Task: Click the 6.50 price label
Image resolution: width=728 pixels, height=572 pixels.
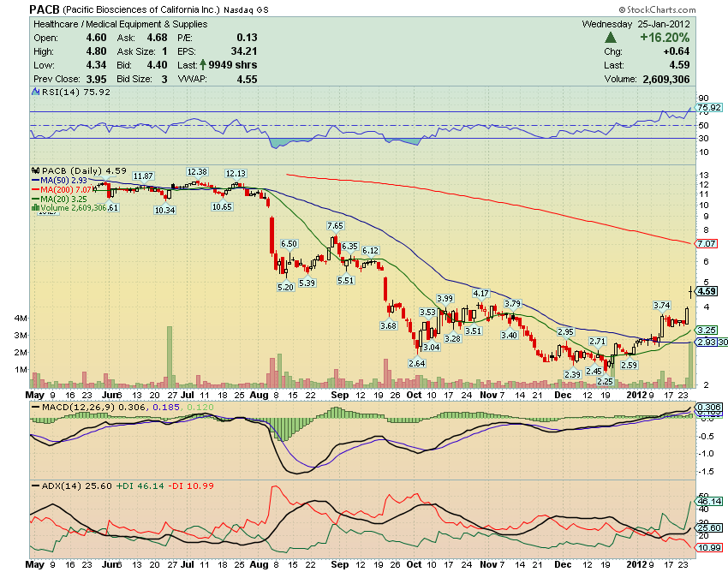Action: click(289, 244)
